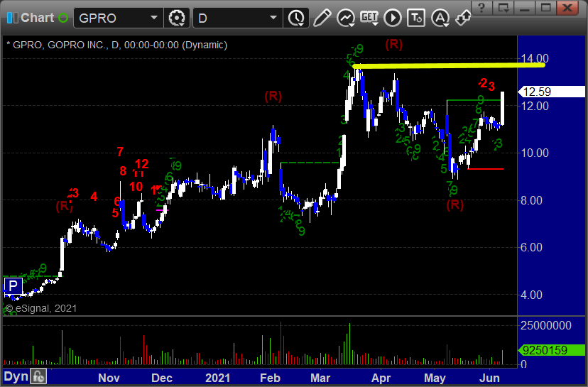Click the Dyn label in bottom bar
The image size is (588, 387).
(16, 377)
